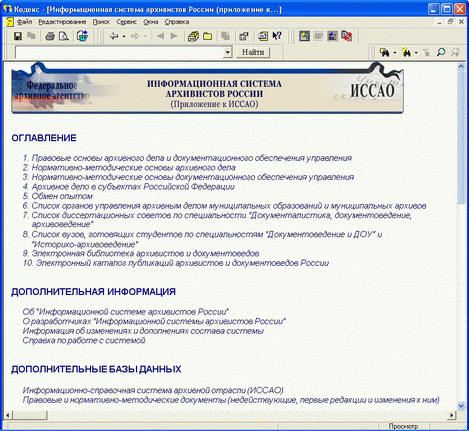
Task: Click the ИССАО banner image
Action: pyautogui.click(x=207, y=88)
